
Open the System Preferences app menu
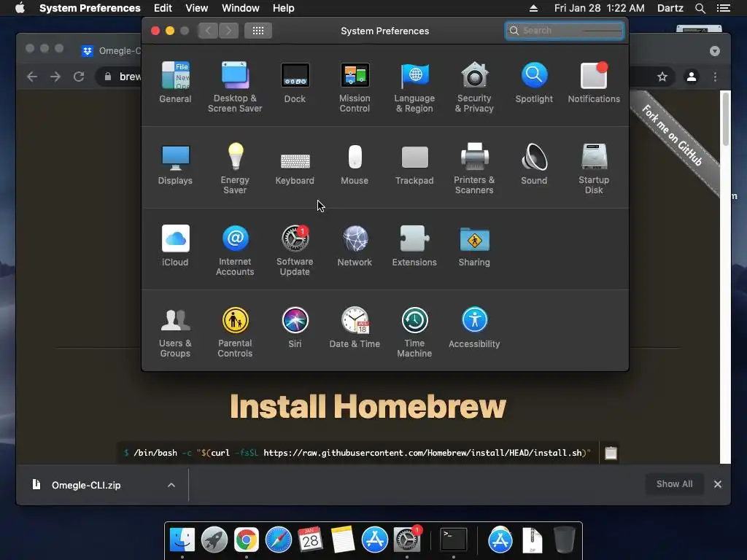90,8
